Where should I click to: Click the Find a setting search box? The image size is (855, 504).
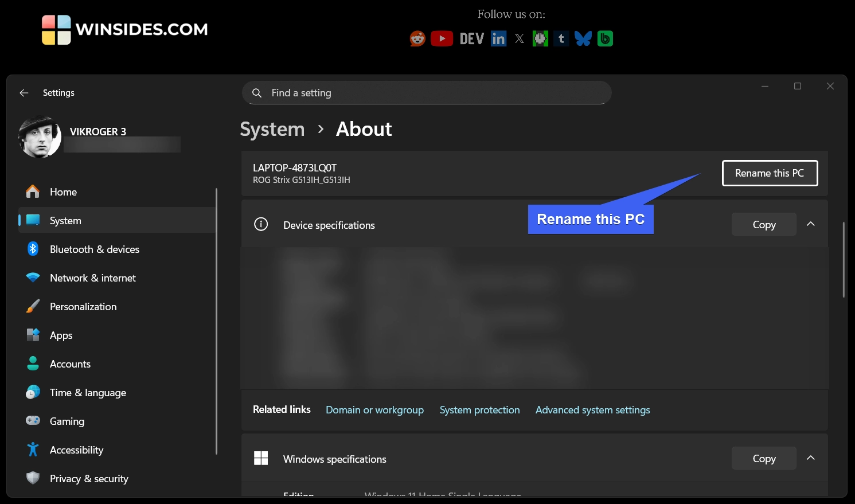[426, 92]
